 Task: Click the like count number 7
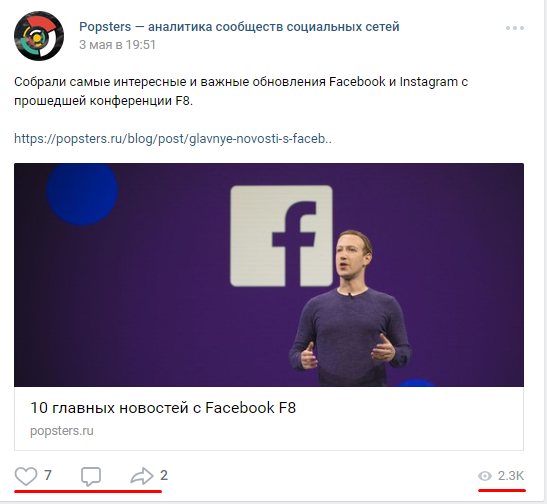(47, 475)
